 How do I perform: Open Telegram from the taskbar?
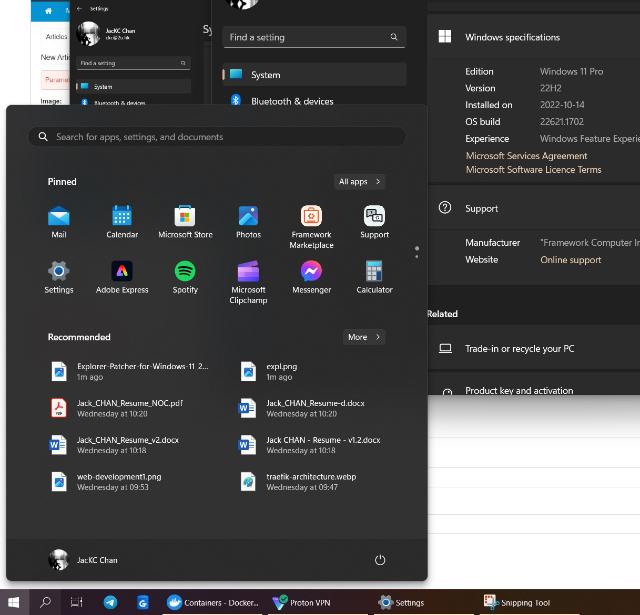tap(110, 602)
